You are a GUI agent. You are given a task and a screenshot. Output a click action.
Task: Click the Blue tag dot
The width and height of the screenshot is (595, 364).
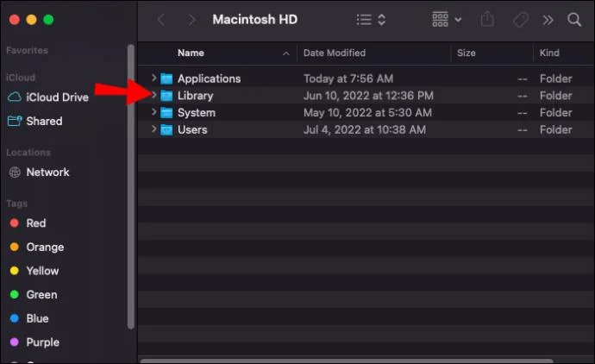15,318
